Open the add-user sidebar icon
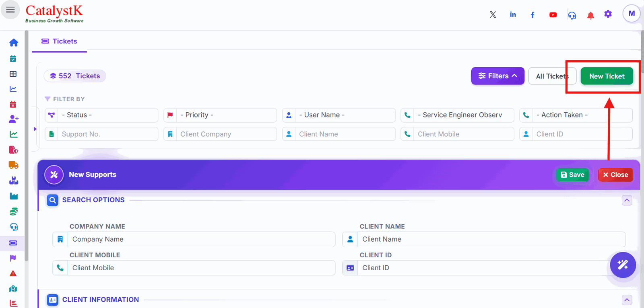The image size is (644, 308). click(13, 119)
